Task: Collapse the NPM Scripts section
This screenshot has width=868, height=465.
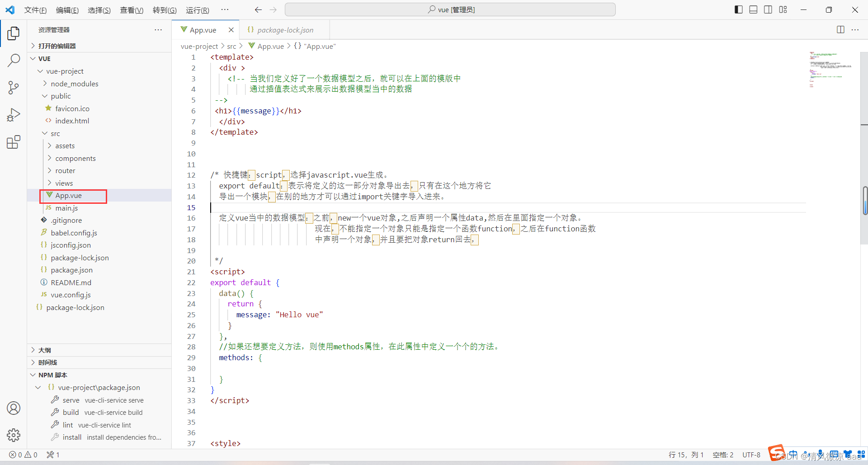Action: [x=99, y=375]
